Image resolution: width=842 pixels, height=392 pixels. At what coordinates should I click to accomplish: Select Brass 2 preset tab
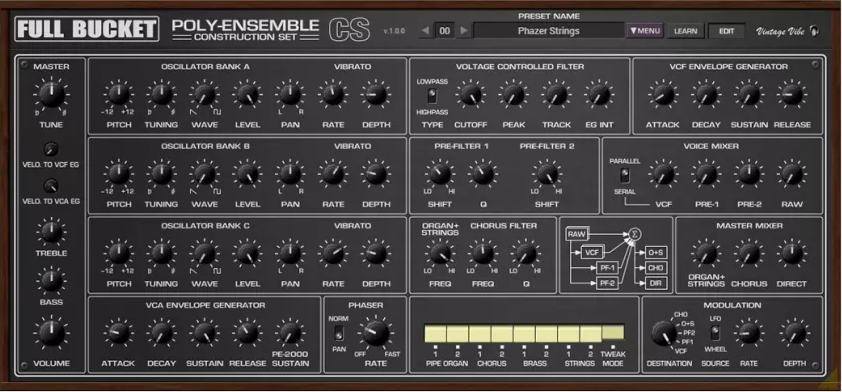(546, 333)
